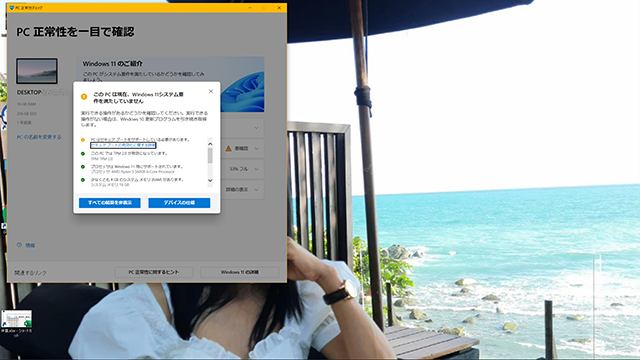Click the green TPM 2.0 check icon
Screen dimensions: 640x360
pos(83,154)
